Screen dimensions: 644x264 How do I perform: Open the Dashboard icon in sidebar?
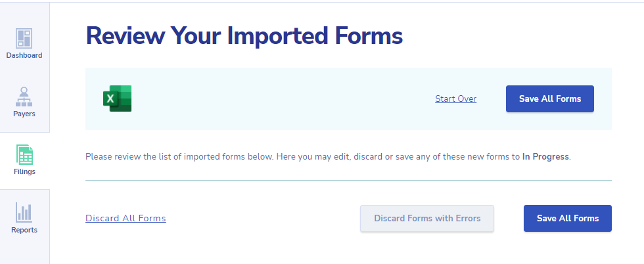pyautogui.click(x=24, y=39)
